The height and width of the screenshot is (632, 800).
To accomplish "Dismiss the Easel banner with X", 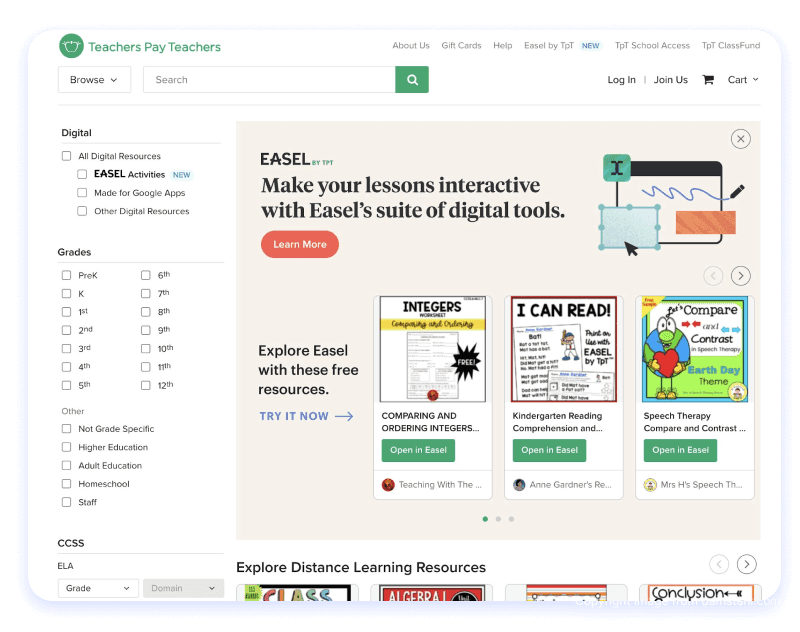I will [x=740, y=139].
